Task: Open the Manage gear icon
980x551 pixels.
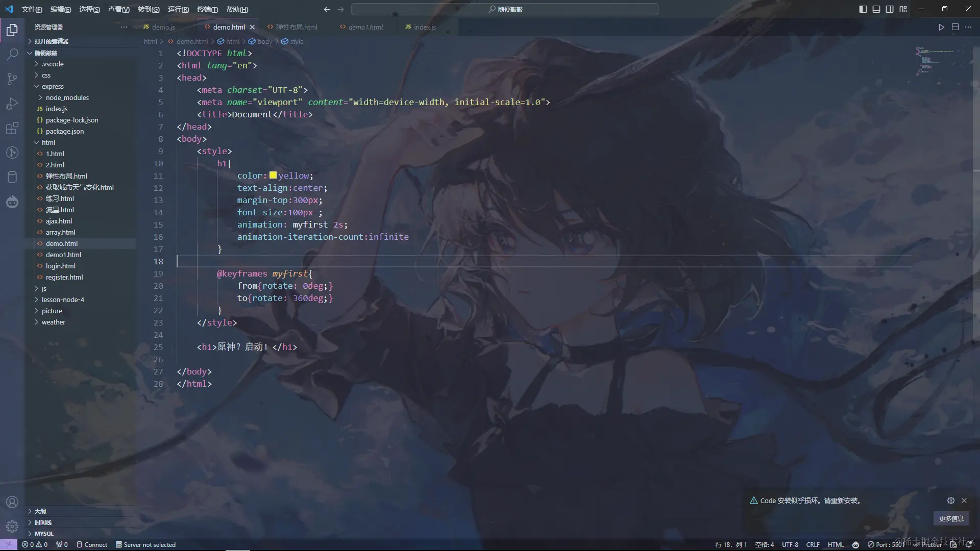Action: pos(12,526)
